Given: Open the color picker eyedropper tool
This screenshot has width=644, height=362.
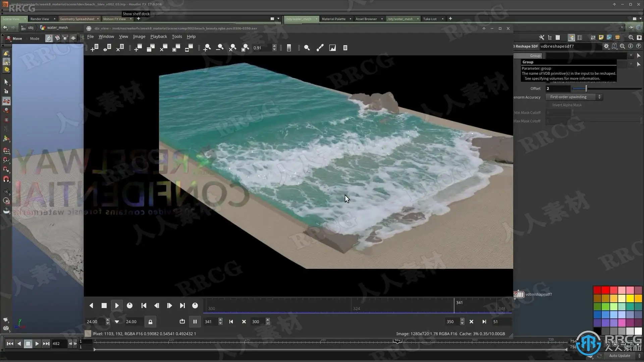Looking at the screenshot, I should (x=320, y=48).
